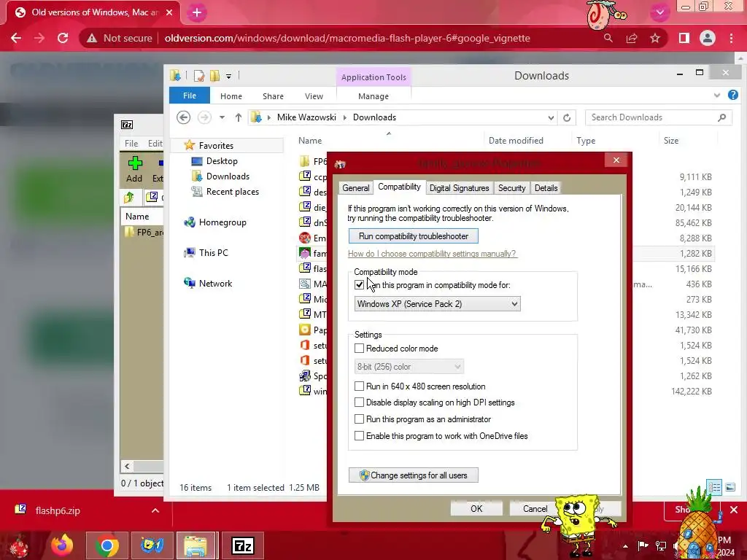Open 7-Zip from the taskbar
Viewport: 747px width, 560px height.
pos(242,545)
